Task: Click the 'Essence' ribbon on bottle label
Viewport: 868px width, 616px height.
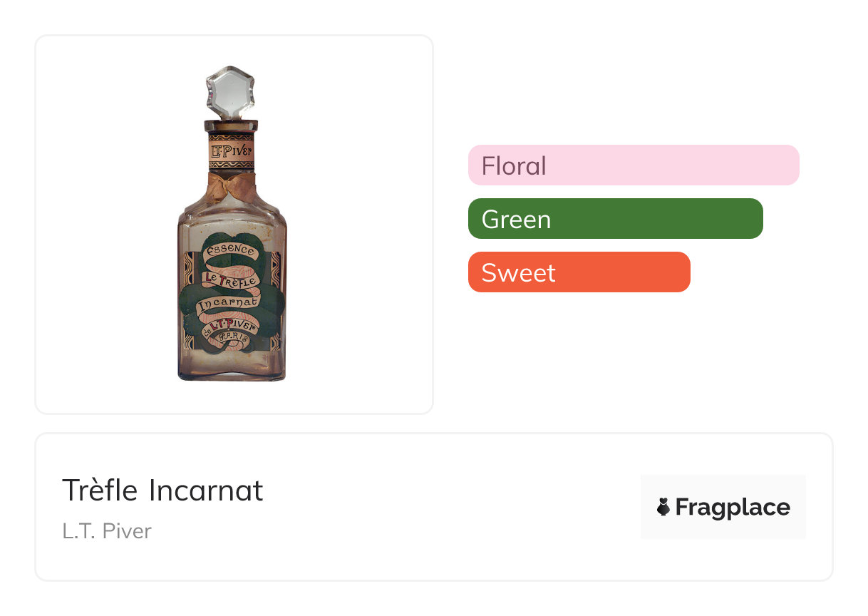Action: coord(229,252)
